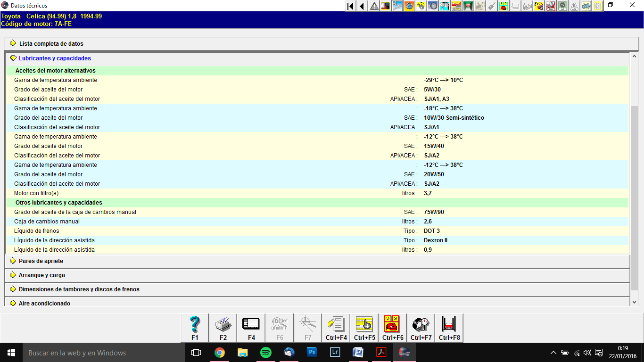This screenshot has height=362, width=644.
Task: Click the value SJ/A1, A3
Action: click(x=437, y=99)
